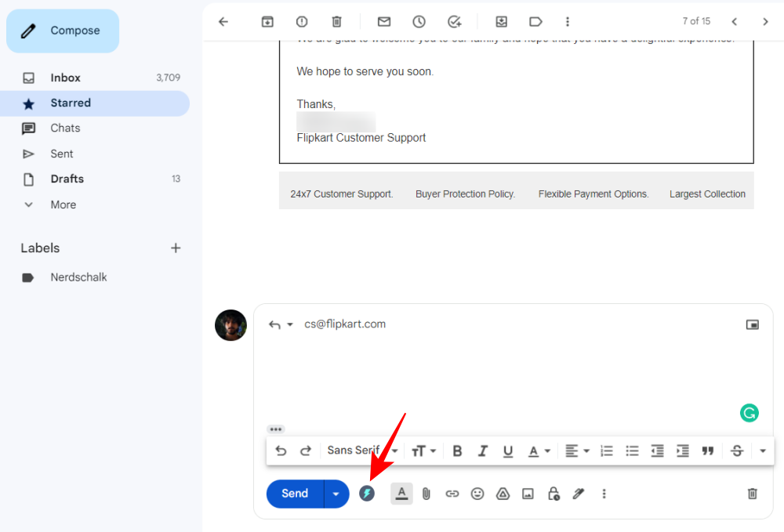Screen dimensions: 784x532
Task: Archive the open email
Action: tap(267, 21)
